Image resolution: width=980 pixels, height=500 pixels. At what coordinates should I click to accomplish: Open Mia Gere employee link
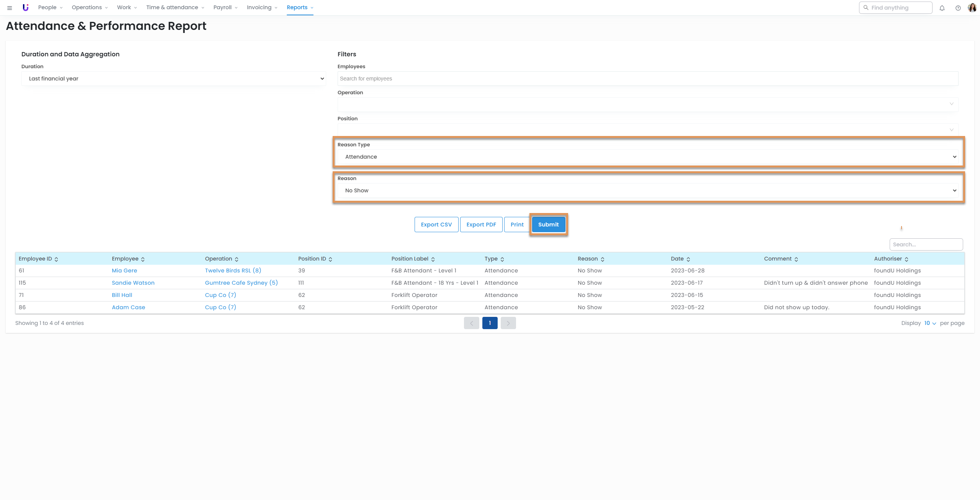(x=124, y=270)
